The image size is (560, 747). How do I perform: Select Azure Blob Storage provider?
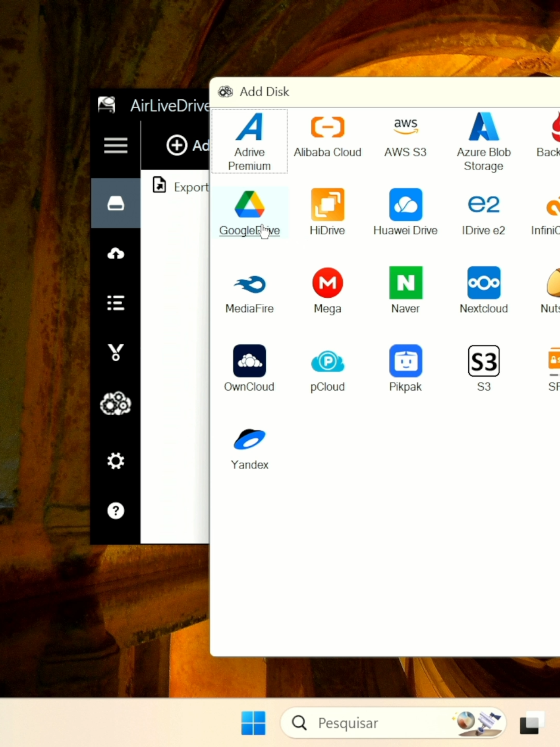point(483,142)
